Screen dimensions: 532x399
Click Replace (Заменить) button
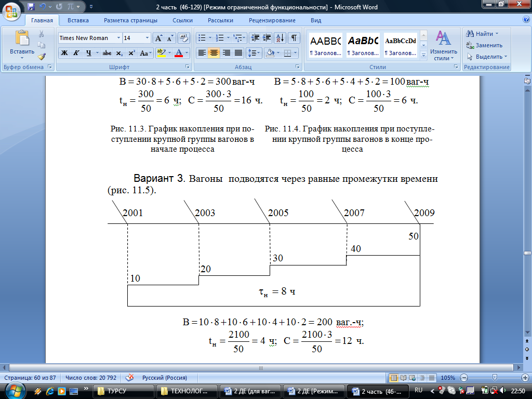coord(484,45)
